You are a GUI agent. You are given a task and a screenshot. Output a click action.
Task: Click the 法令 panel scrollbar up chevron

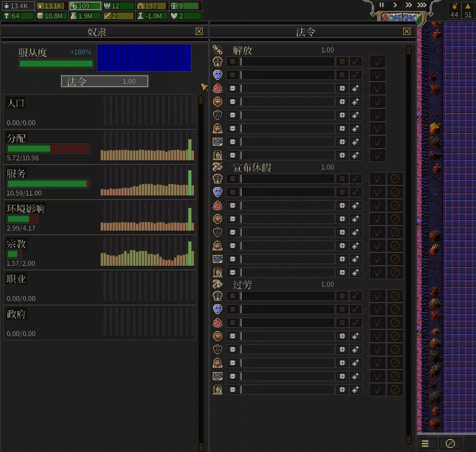pyautogui.click(x=409, y=50)
